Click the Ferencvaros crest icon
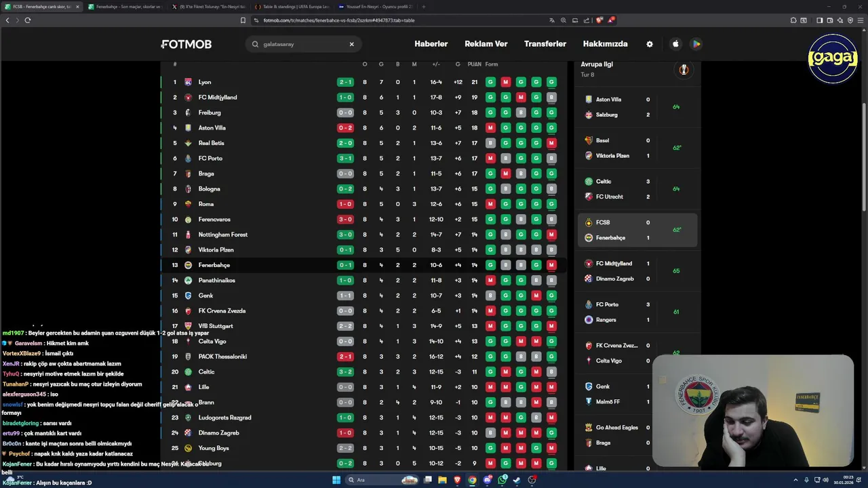This screenshot has width=868, height=488. [x=188, y=220]
